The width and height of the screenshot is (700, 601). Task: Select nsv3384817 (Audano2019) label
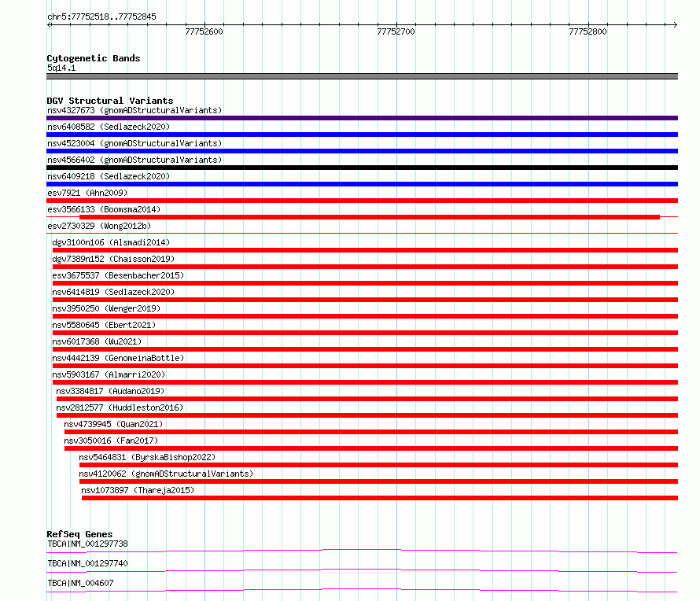[x=110, y=391]
